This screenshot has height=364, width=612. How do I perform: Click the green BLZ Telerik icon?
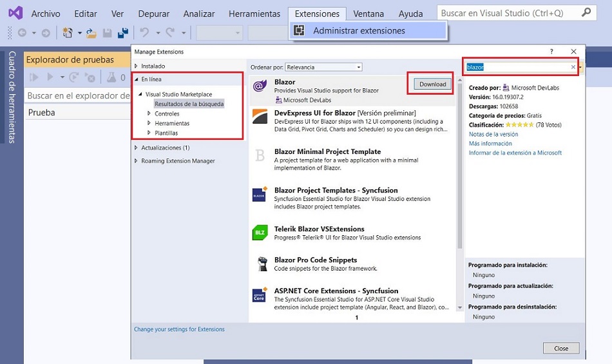260,233
